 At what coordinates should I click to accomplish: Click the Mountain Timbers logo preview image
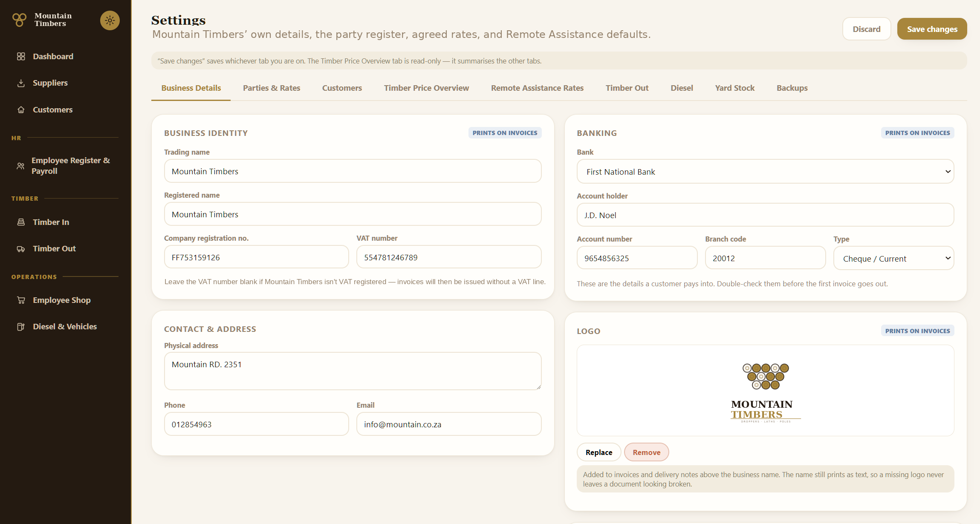(x=765, y=392)
